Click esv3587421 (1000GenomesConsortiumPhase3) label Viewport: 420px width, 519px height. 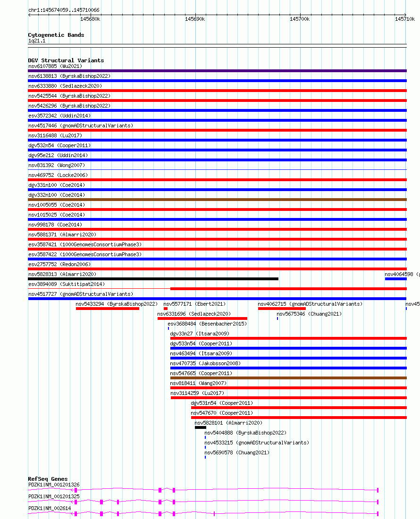tap(85, 245)
